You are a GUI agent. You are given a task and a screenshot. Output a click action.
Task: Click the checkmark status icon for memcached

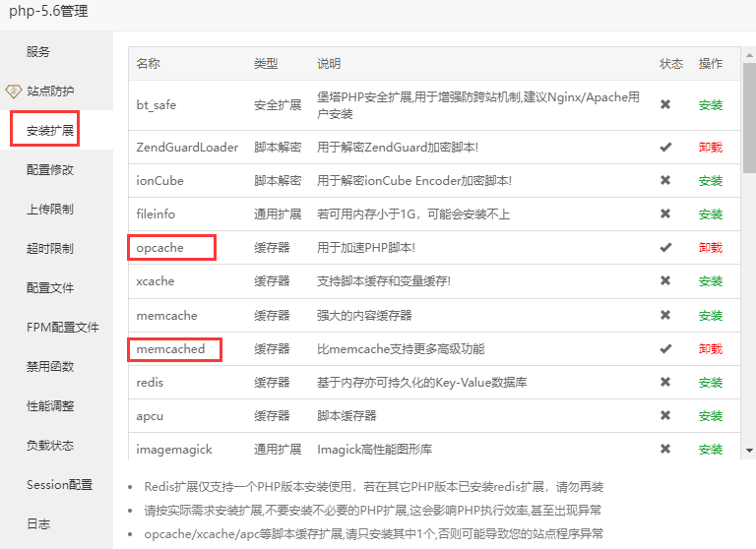coord(665,348)
